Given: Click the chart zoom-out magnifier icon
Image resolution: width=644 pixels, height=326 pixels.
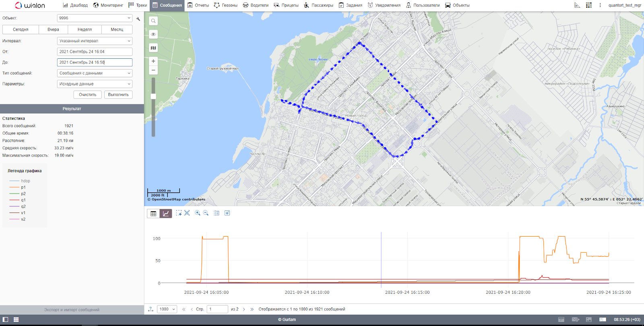Looking at the screenshot, I should [x=206, y=213].
